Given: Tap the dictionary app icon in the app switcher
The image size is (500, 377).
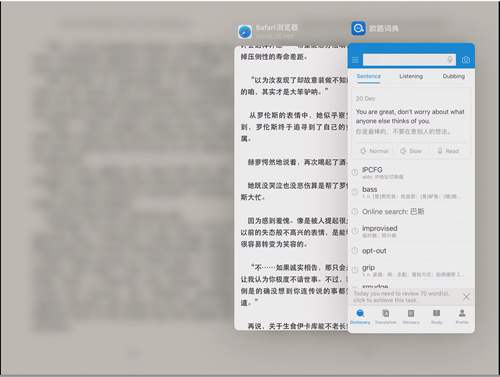Looking at the screenshot, I should coord(359,28).
